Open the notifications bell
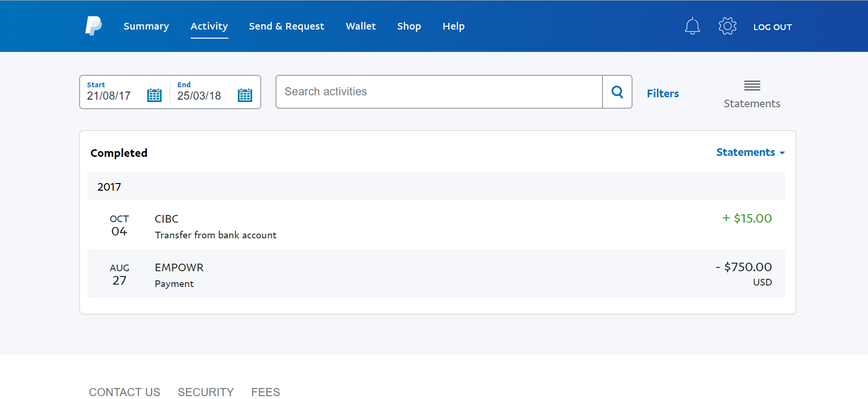Image resolution: width=868 pixels, height=399 pixels. [692, 26]
